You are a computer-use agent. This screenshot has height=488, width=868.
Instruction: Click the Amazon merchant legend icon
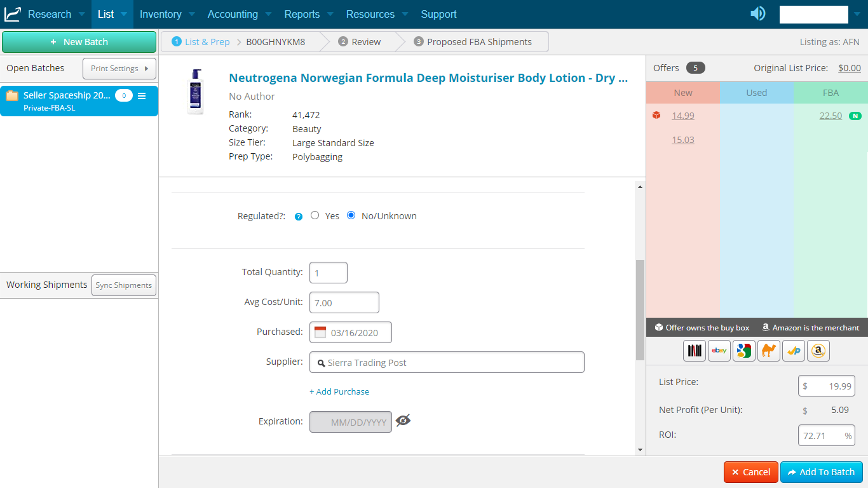766,328
